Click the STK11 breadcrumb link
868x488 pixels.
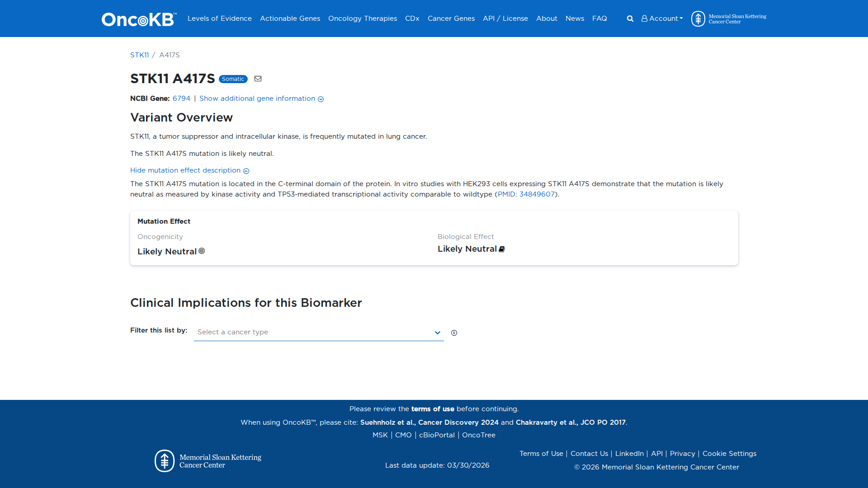(x=139, y=55)
